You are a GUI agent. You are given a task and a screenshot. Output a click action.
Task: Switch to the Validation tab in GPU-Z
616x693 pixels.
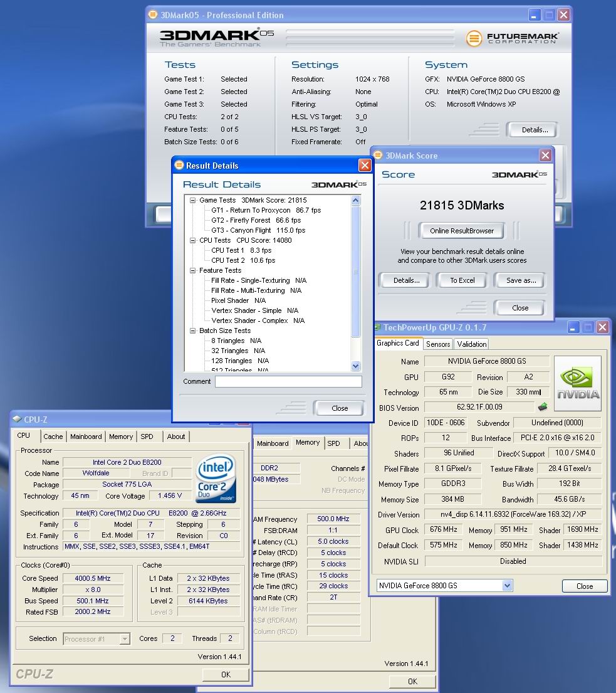pyautogui.click(x=472, y=344)
